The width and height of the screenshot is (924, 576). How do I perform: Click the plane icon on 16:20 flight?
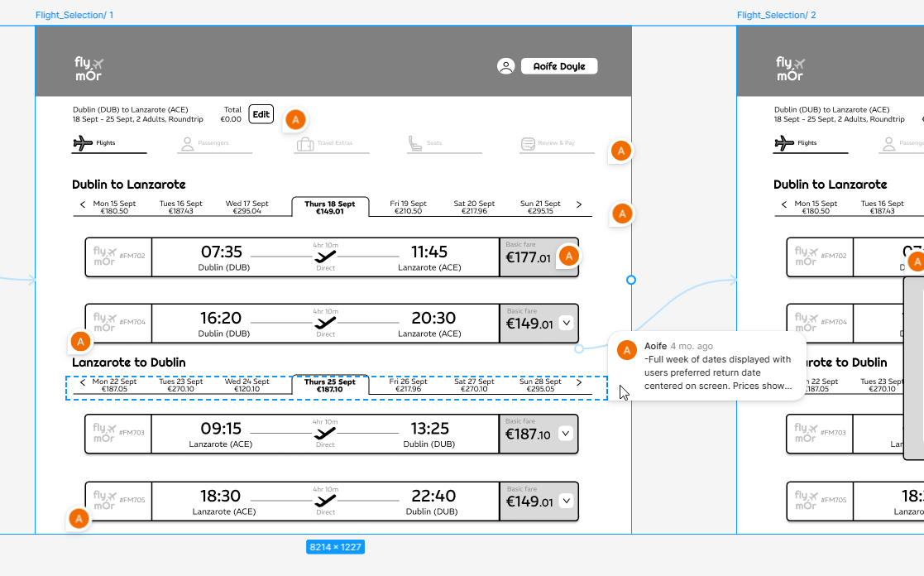coord(325,323)
